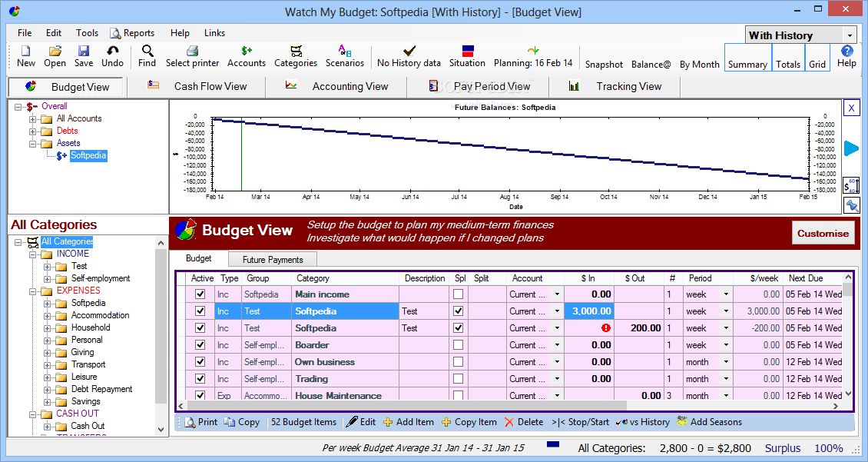Select Softpedia account in tree

pos(88,155)
